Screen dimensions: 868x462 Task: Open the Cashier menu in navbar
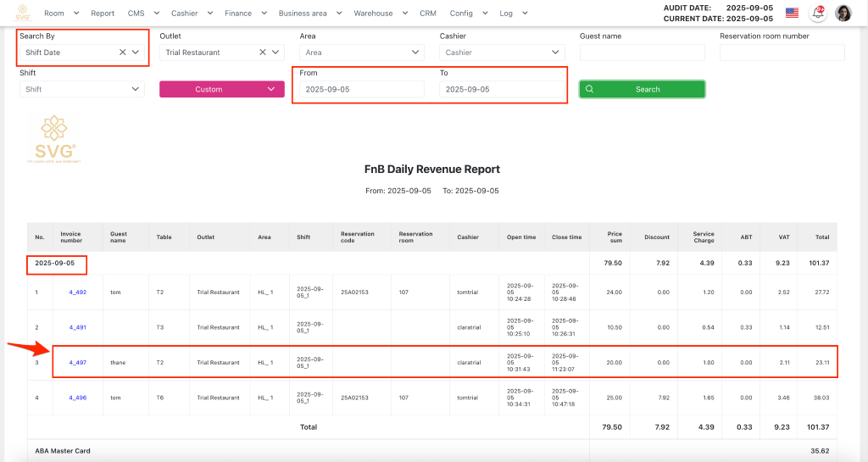pyautogui.click(x=191, y=14)
